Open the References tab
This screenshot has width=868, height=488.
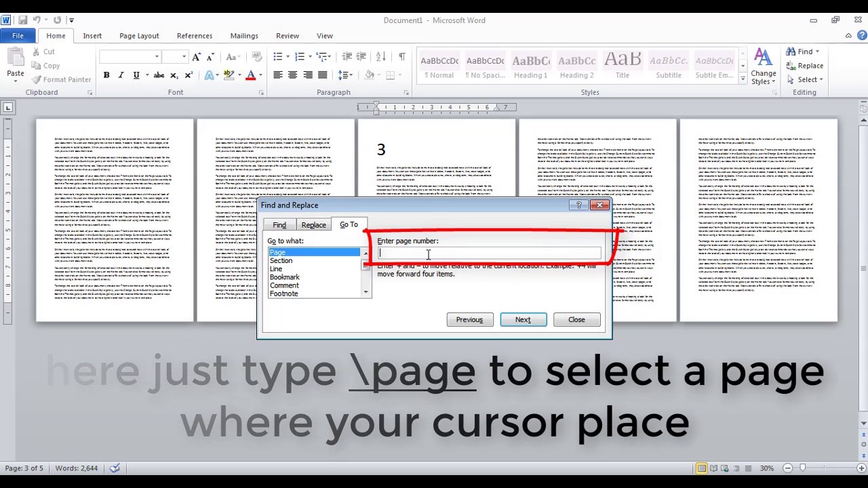pos(195,36)
